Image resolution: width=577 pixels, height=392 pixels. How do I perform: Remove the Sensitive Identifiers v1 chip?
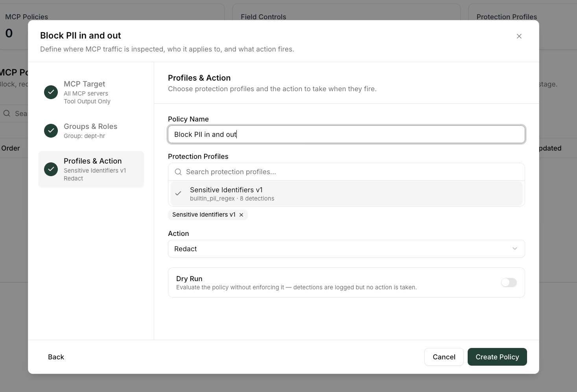pos(241,215)
